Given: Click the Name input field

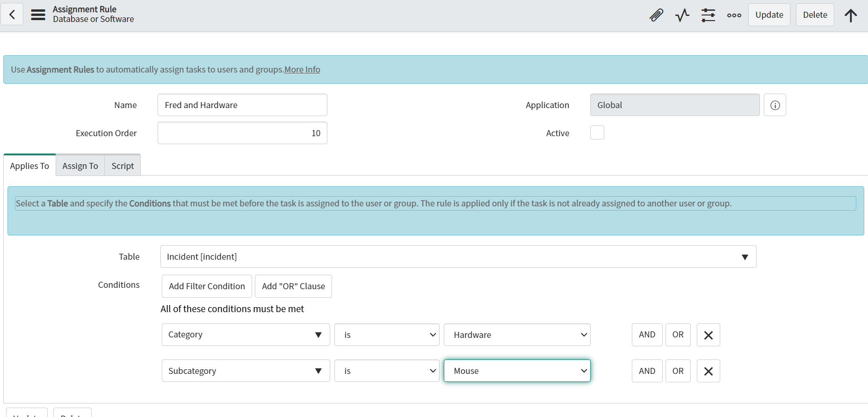Looking at the screenshot, I should (242, 105).
